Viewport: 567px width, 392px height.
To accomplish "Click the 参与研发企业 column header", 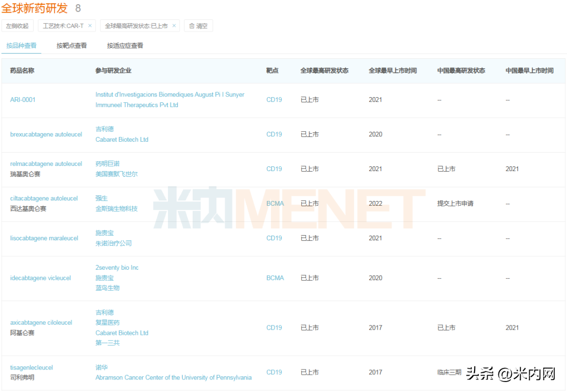I will pos(113,70).
